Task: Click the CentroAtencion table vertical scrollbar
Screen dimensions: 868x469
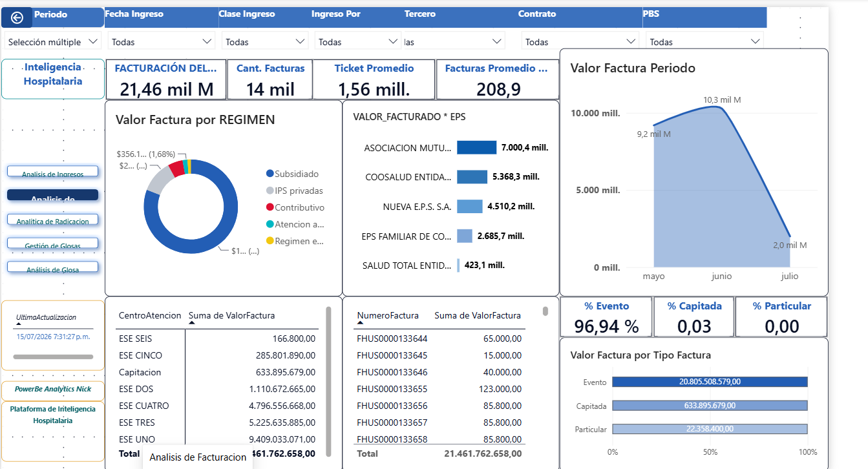Action: (328, 380)
